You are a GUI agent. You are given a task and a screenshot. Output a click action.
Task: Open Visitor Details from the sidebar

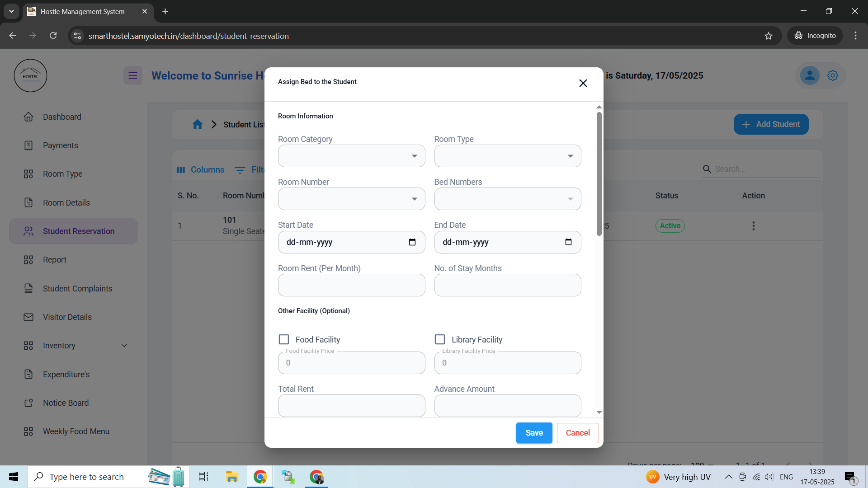67,317
